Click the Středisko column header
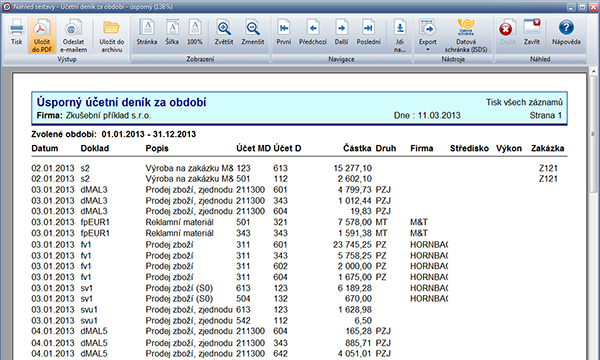Viewport: 600px width, 360px height. (x=469, y=148)
